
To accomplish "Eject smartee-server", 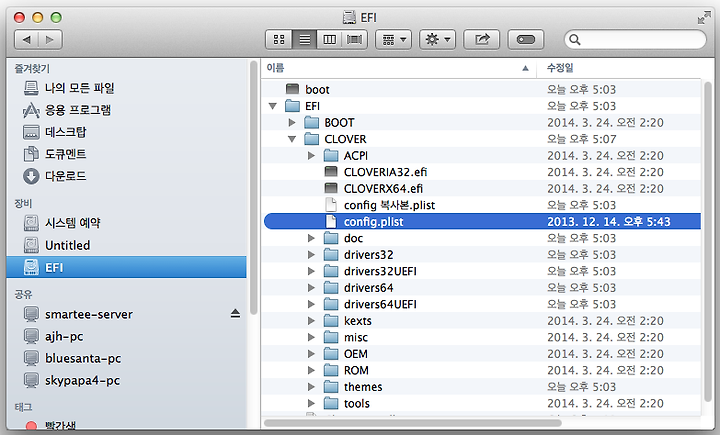I will 235,314.
